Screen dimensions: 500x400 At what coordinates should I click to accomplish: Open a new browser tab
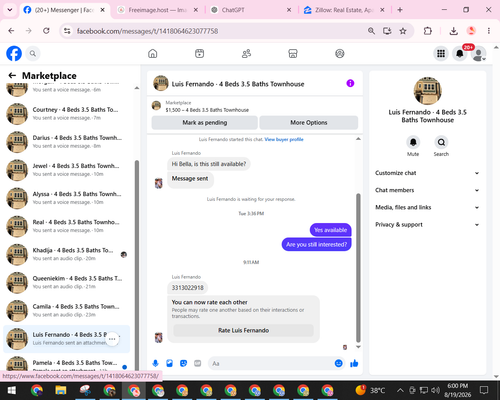pyautogui.click(x=400, y=10)
